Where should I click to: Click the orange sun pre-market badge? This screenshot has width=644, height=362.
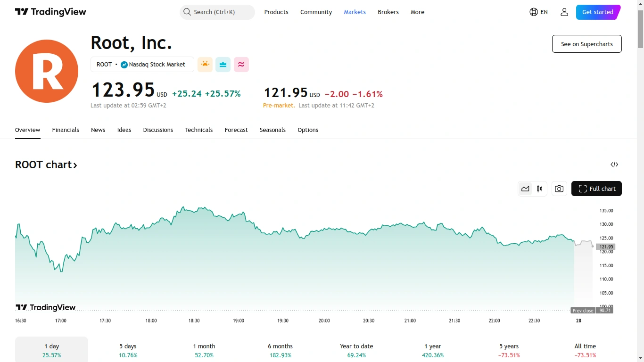205,65
